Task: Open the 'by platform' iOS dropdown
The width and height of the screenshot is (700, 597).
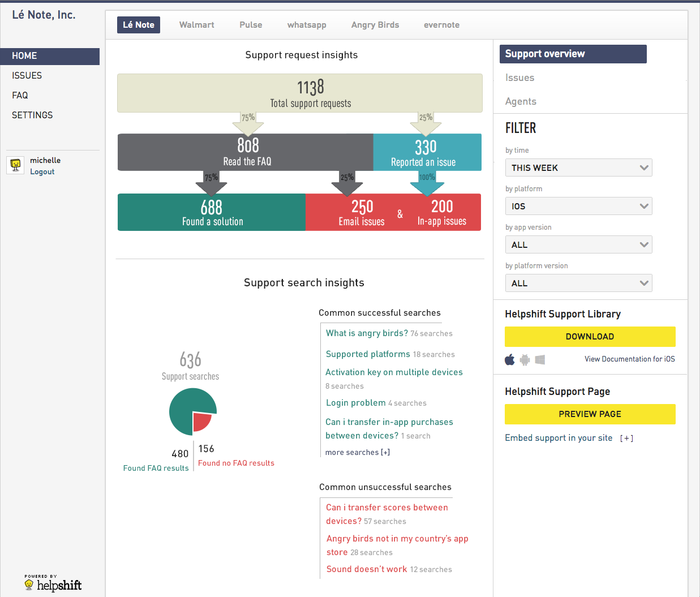Action: coord(578,206)
